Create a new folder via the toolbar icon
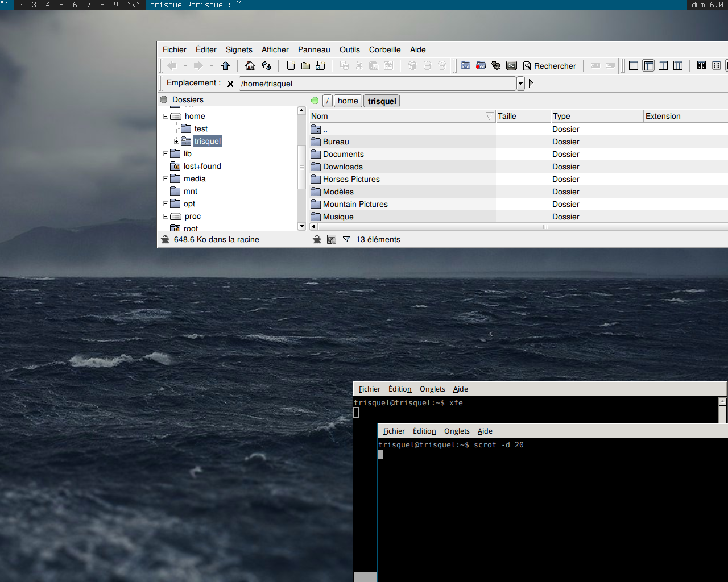Viewport: 728px width, 582px height. tap(306, 66)
